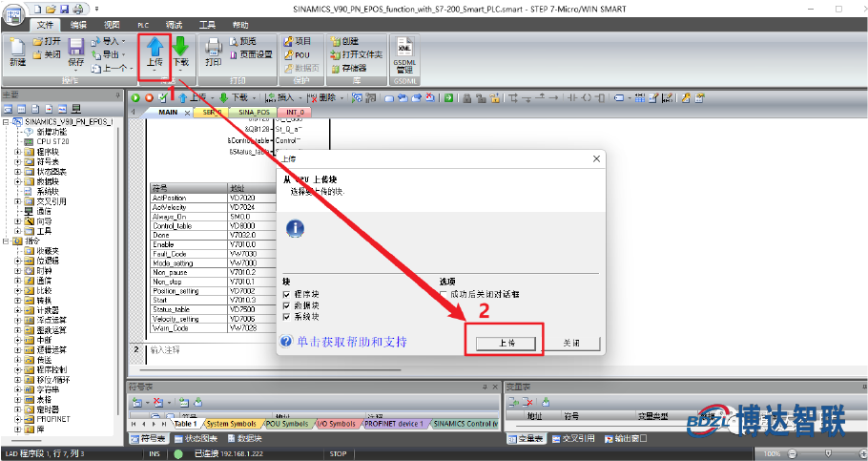
Task: Click the compile checkmark icon in the editor toolbar
Action: 163,97
